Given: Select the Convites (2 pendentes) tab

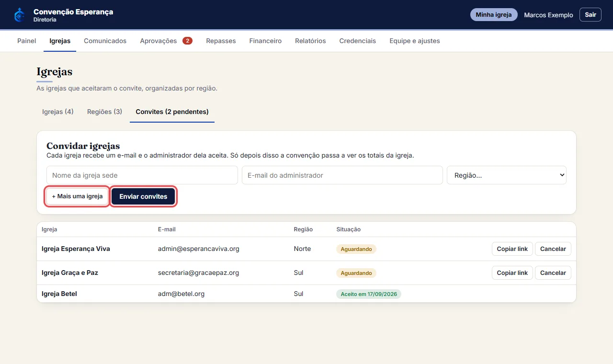Looking at the screenshot, I should (x=172, y=112).
